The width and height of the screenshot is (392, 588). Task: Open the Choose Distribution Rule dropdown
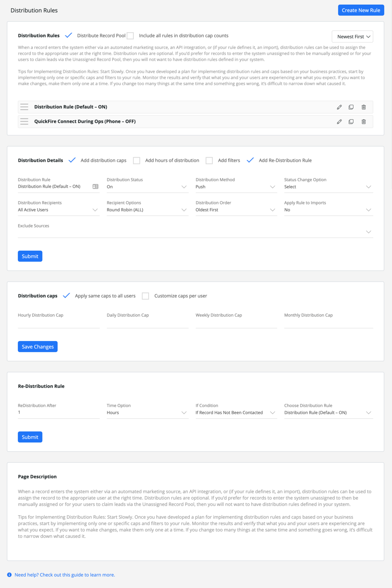(328, 413)
